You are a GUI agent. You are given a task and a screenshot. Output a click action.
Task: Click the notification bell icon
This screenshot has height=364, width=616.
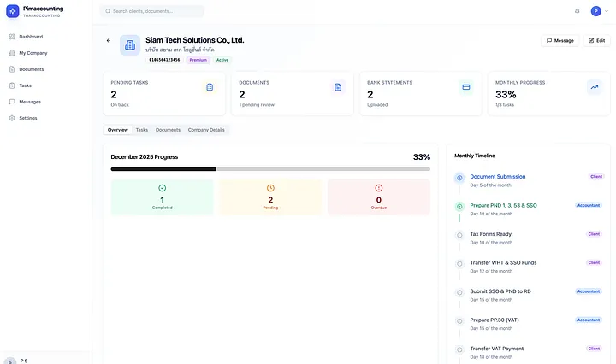click(x=577, y=11)
